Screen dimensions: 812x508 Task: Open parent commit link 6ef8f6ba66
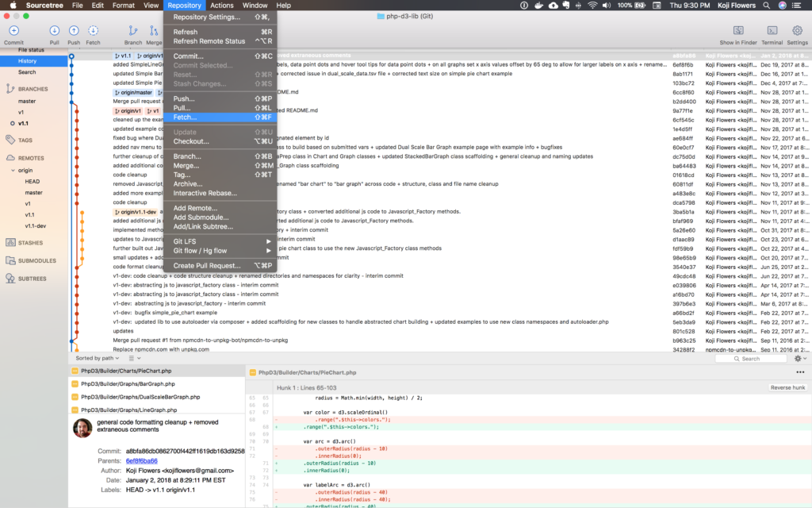tap(141, 461)
